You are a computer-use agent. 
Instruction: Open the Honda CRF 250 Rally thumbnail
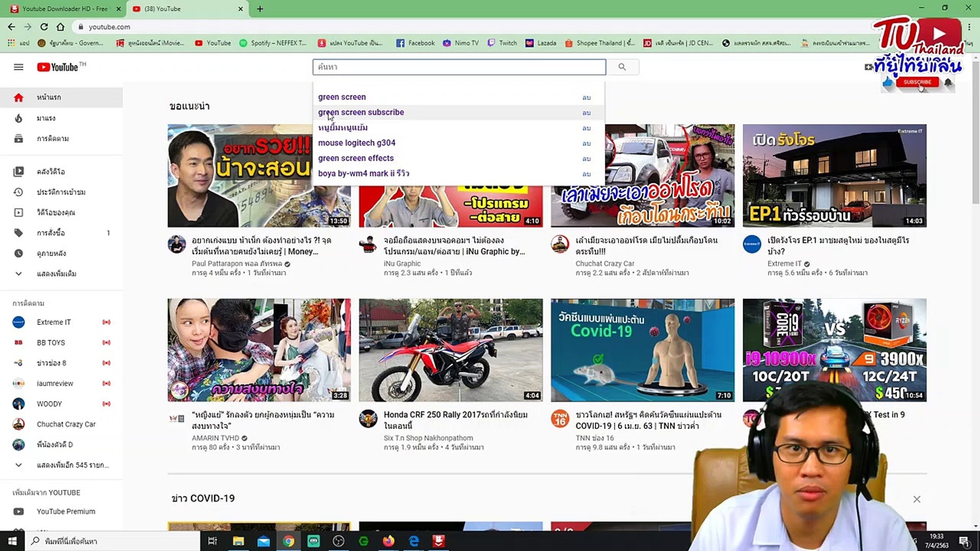[x=450, y=350]
